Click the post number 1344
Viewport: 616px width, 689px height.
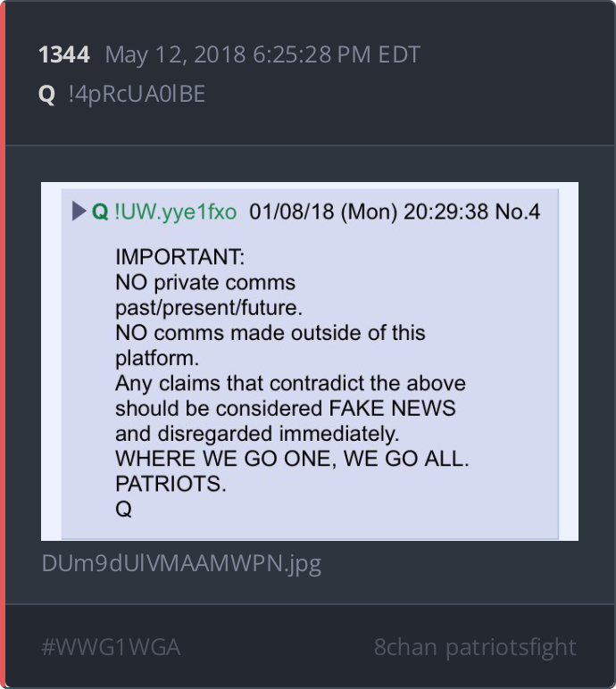coord(64,55)
